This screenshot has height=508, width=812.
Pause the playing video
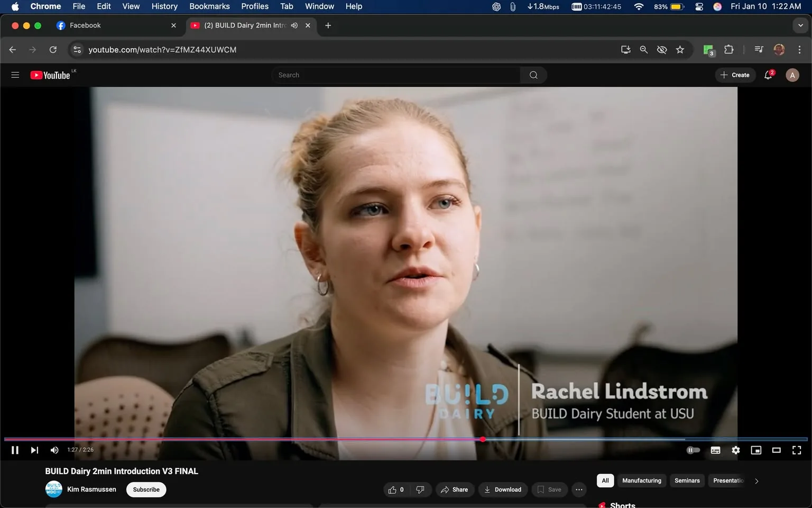pyautogui.click(x=15, y=450)
